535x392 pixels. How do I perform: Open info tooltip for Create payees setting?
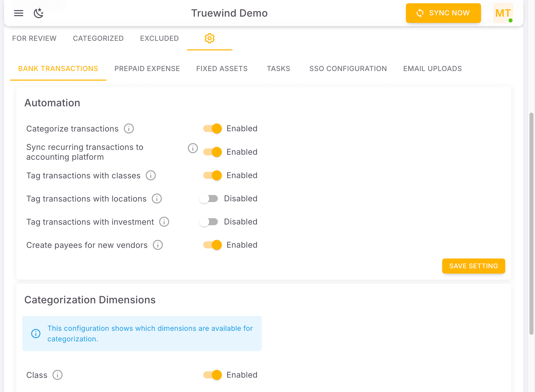157,245
